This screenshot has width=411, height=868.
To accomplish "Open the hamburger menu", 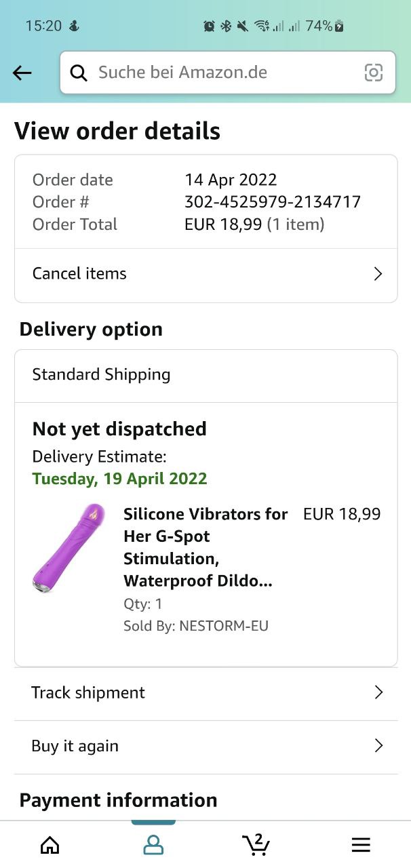I will (360, 844).
